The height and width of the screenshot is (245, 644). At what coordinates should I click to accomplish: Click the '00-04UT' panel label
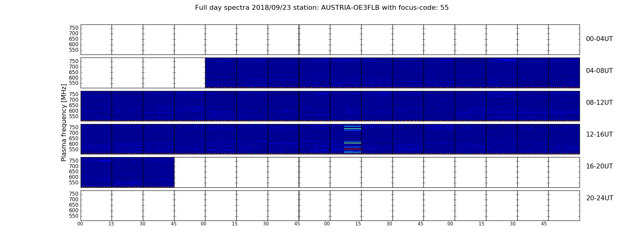tap(599, 39)
